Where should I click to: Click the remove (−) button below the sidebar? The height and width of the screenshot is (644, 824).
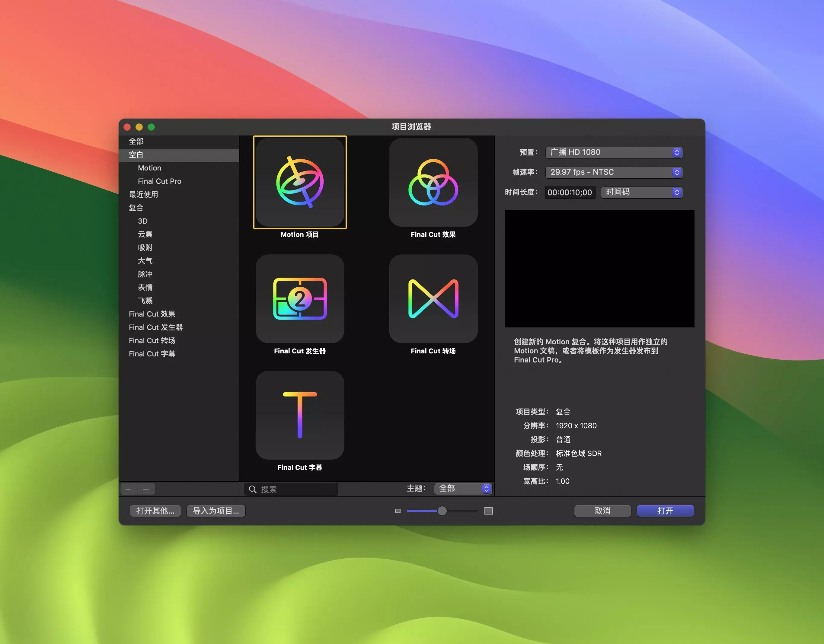click(146, 489)
